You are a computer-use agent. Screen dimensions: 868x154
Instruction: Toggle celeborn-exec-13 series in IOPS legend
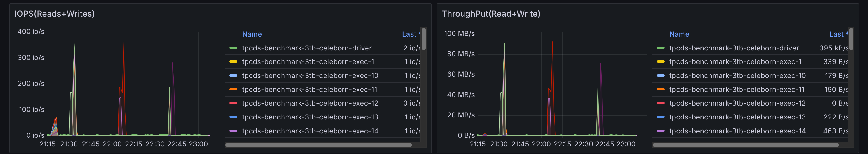[310, 117]
